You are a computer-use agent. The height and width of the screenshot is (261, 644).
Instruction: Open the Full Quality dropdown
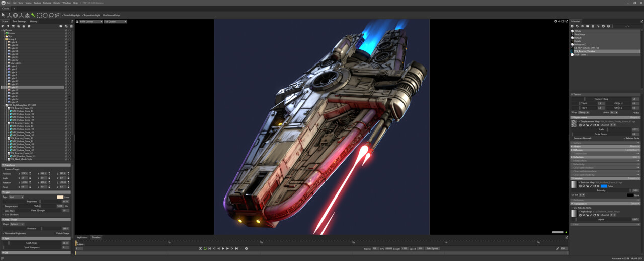point(115,22)
